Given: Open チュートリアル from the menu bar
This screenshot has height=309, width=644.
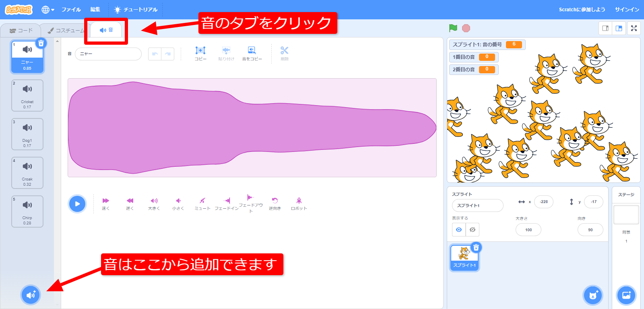Looking at the screenshot, I should [136, 10].
